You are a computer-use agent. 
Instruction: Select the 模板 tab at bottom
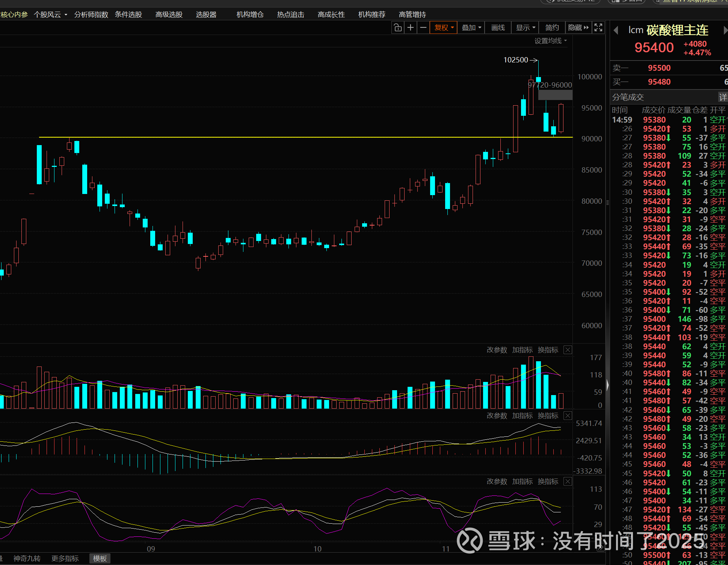[x=100, y=558]
